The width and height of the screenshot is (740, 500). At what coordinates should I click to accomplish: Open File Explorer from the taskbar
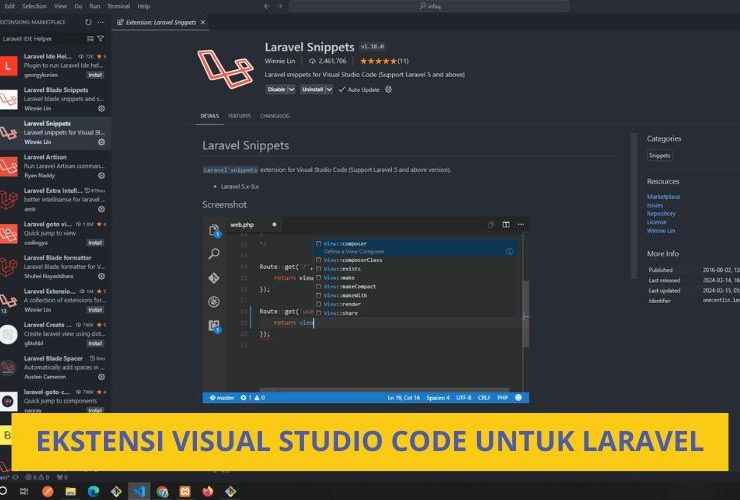pos(70,492)
